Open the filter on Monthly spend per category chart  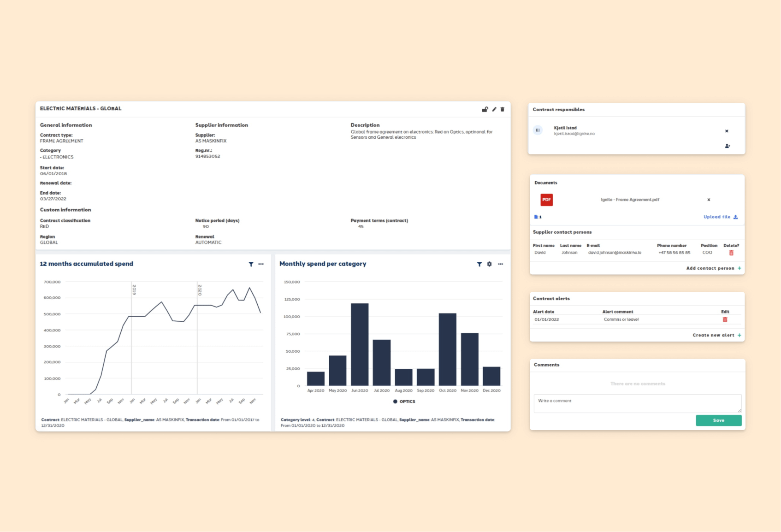[x=479, y=264]
